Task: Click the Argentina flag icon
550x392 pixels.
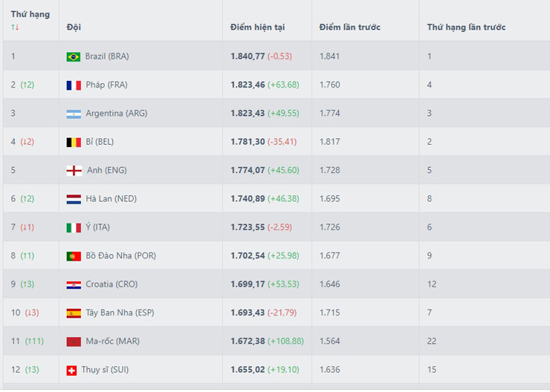Action: (73, 114)
